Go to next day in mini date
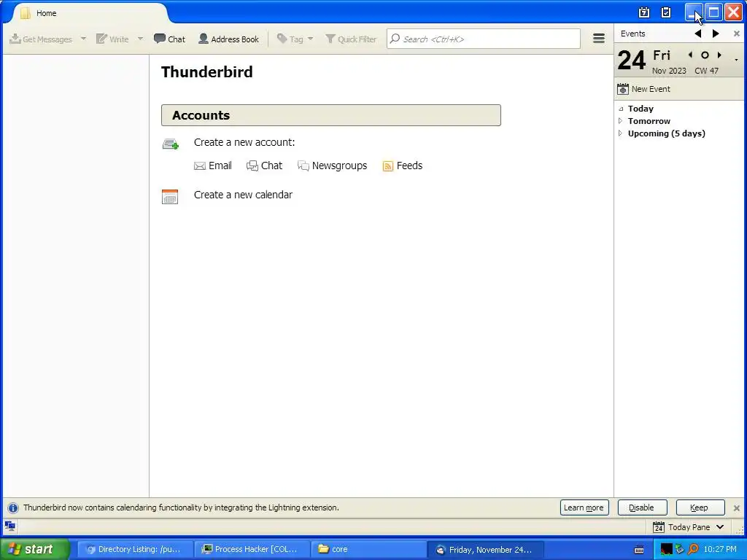The image size is (747, 560). (719, 55)
